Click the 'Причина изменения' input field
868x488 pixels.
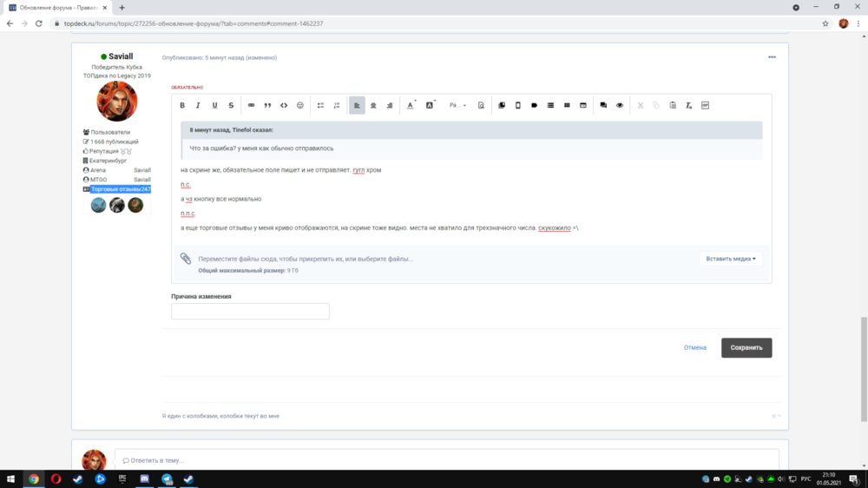click(250, 311)
